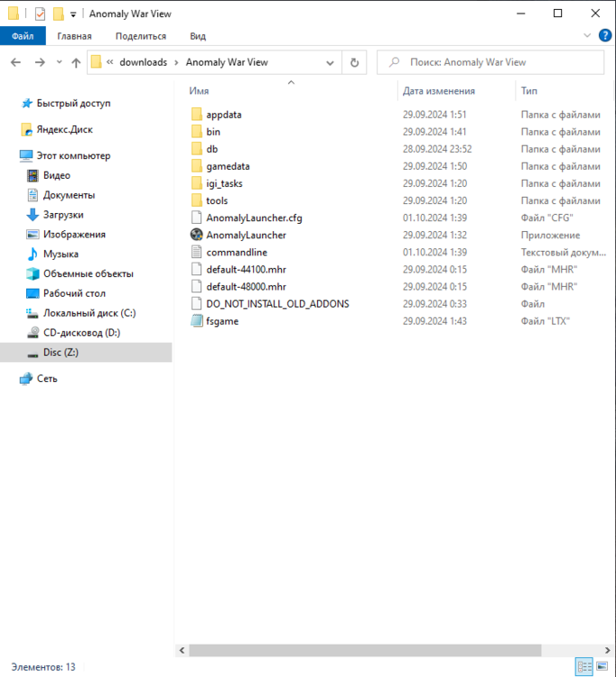This screenshot has height=677, width=616.
Task: Click the downloads breadcrumb segment
Action: (143, 62)
